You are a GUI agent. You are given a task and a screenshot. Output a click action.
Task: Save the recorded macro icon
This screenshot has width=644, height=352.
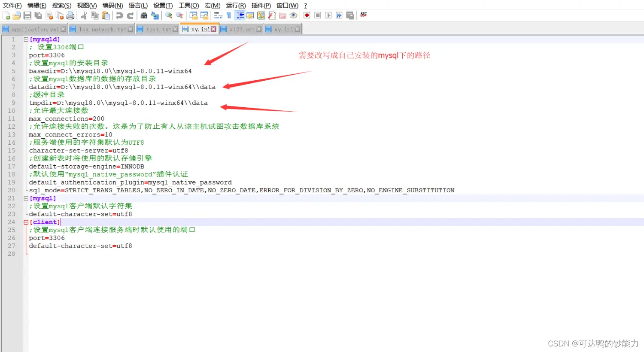pos(350,15)
